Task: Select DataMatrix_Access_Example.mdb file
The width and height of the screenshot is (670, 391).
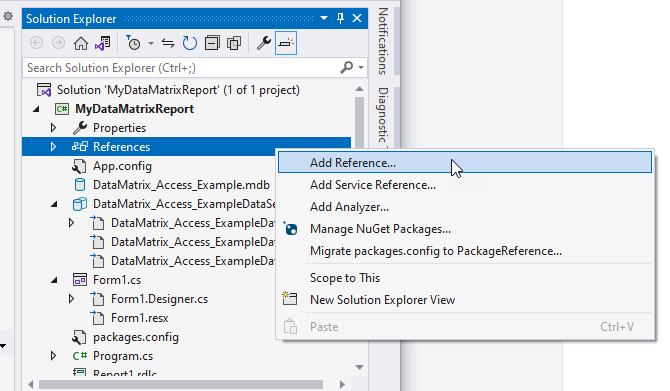Action: (x=181, y=185)
